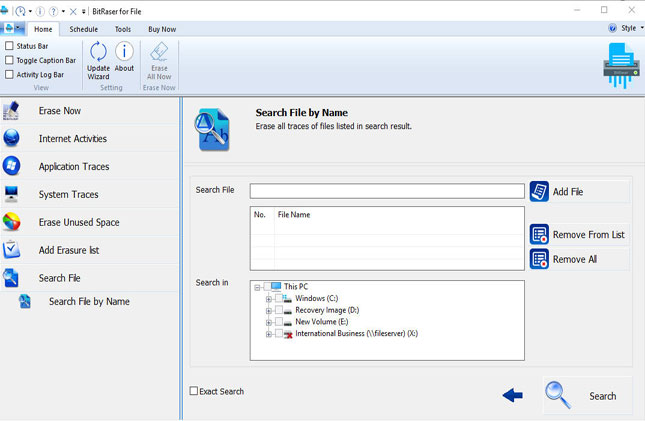The height and width of the screenshot is (421, 645).
Task: Click the help icon beside Style
Action: (612, 28)
